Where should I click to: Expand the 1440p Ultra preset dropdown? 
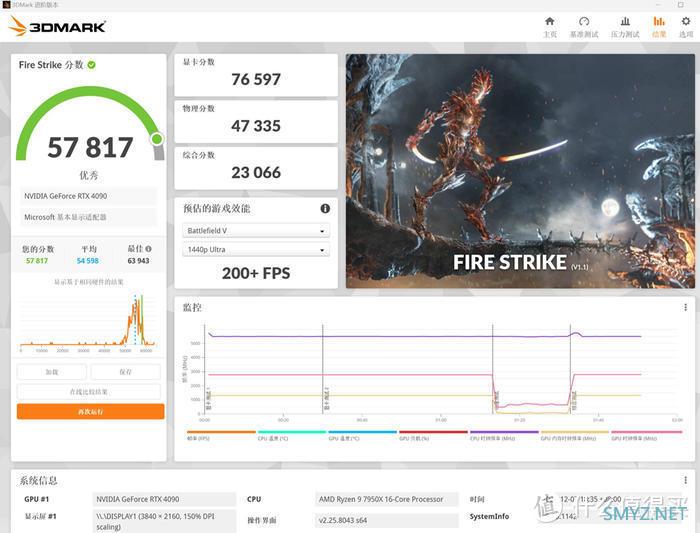[x=256, y=250]
